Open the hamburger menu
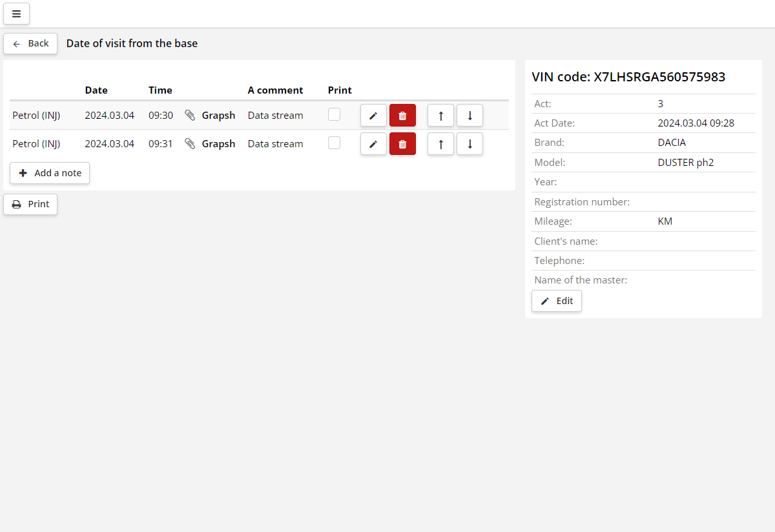Image resolution: width=775 pixels, height=532 pixels. click(17, 14)
